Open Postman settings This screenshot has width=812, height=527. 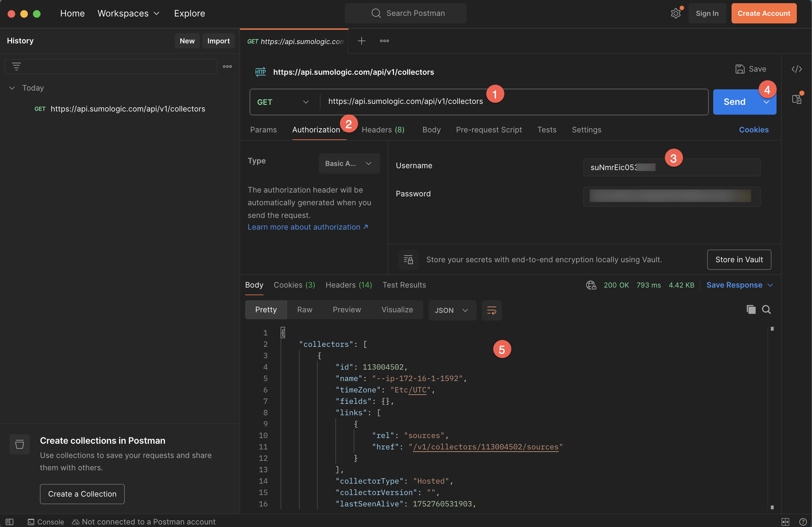tap(676, 13)
